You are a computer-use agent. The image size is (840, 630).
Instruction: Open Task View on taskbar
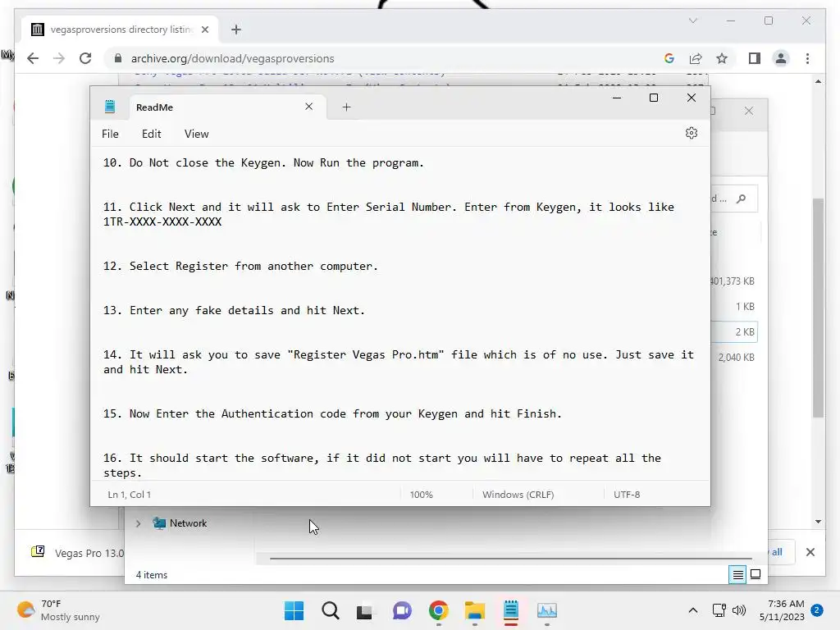365,610
